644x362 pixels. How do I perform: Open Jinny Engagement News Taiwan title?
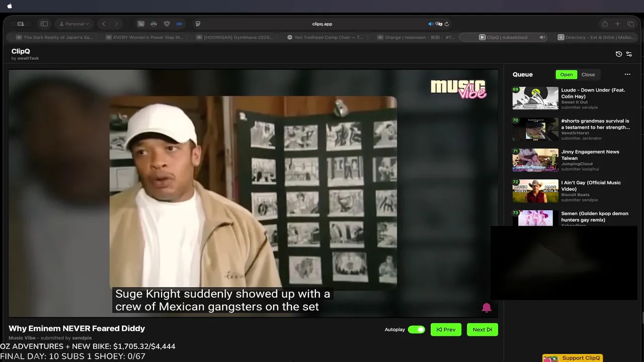click(590, 155)
